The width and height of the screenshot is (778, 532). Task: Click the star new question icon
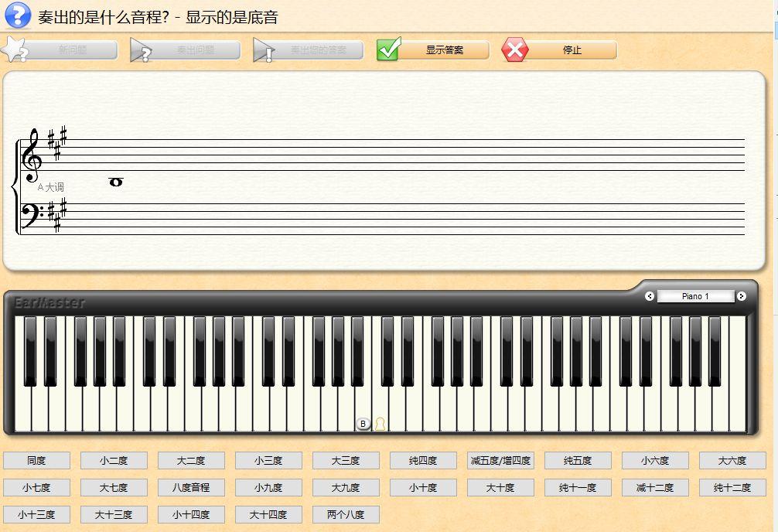(x=14, y=49)
